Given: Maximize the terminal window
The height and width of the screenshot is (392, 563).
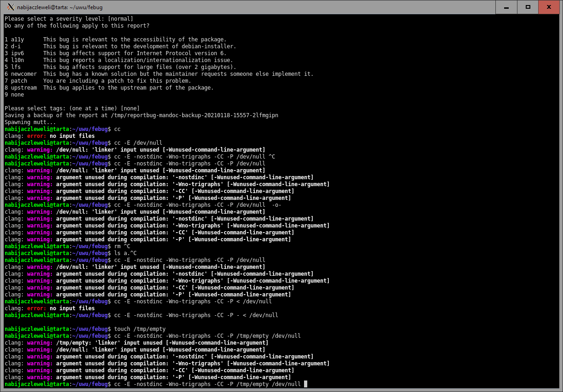Looking at the screenshot, I should click(x=528, y=7).
